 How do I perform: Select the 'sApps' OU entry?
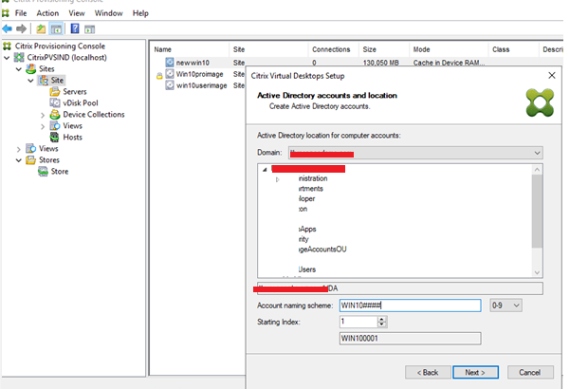point(307,229)
